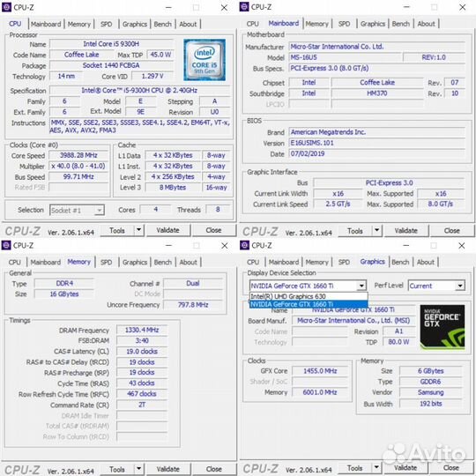Click the Tools button in the CPU window

click(117, 230)
